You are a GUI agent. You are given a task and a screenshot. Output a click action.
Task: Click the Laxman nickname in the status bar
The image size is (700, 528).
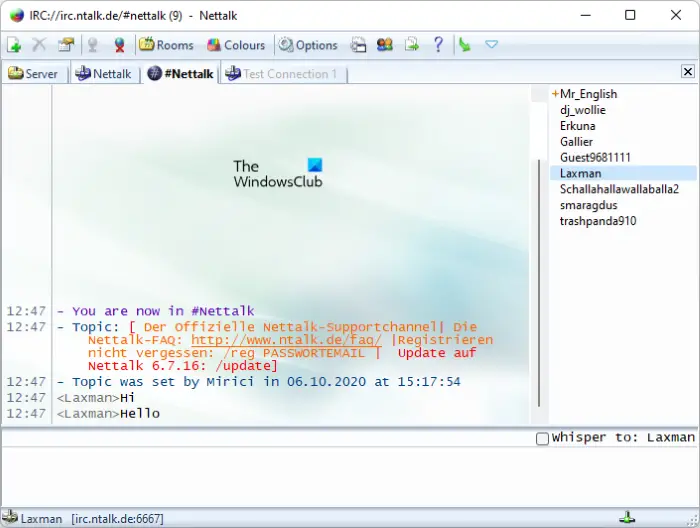(x=41, y=519)
